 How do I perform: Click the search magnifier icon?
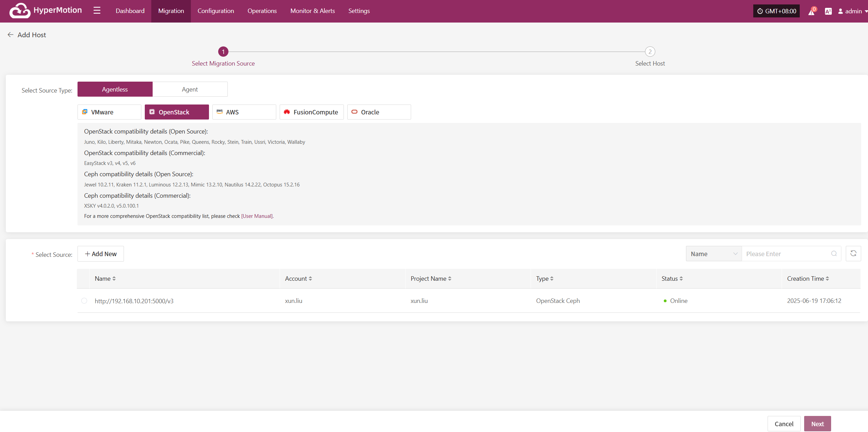point(834,254)
